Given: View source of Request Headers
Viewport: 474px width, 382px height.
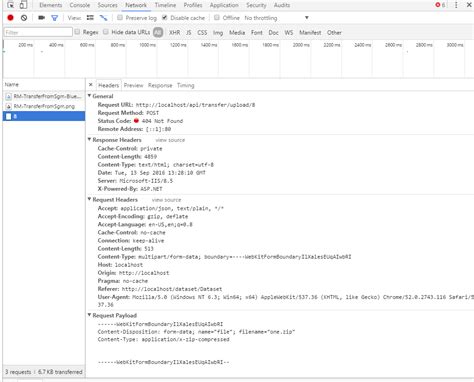Looking at the screenshot, I should (166, 200).
